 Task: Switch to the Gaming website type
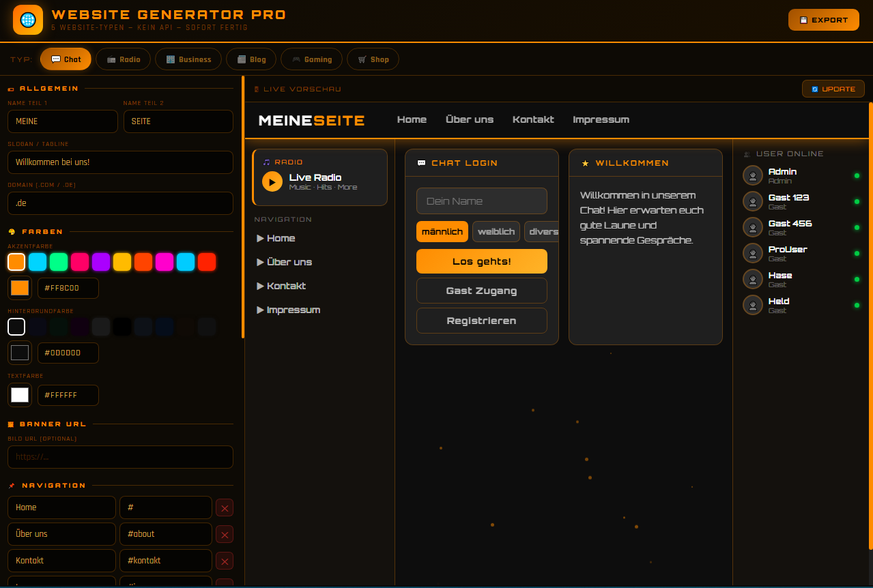311,59
